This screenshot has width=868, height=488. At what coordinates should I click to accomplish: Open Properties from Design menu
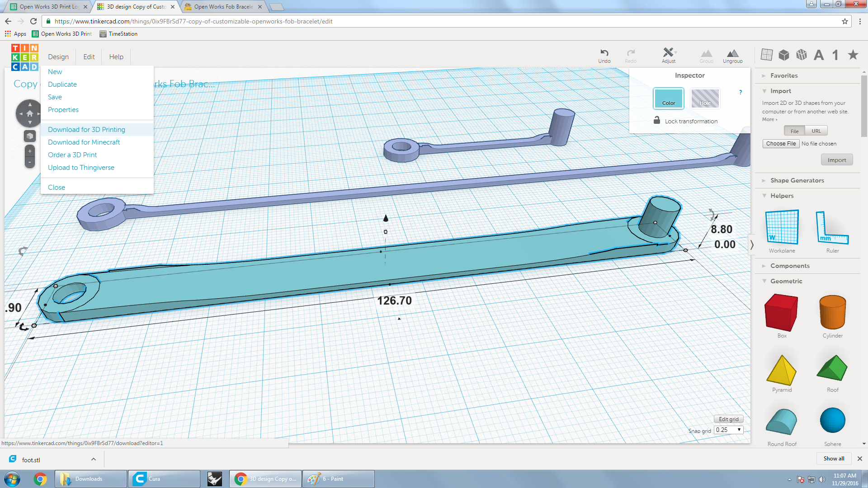tap(97, 110)
